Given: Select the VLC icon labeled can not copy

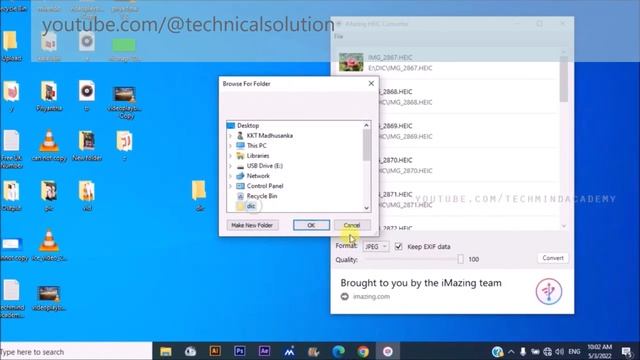Looking at the screenshot, I should pyautogui.click(x=49, y=146).
